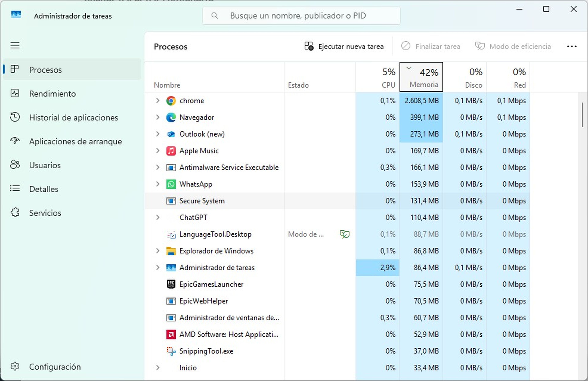Click the EpicWebHelper process icon
588x381 pixels.
(171, 301)
